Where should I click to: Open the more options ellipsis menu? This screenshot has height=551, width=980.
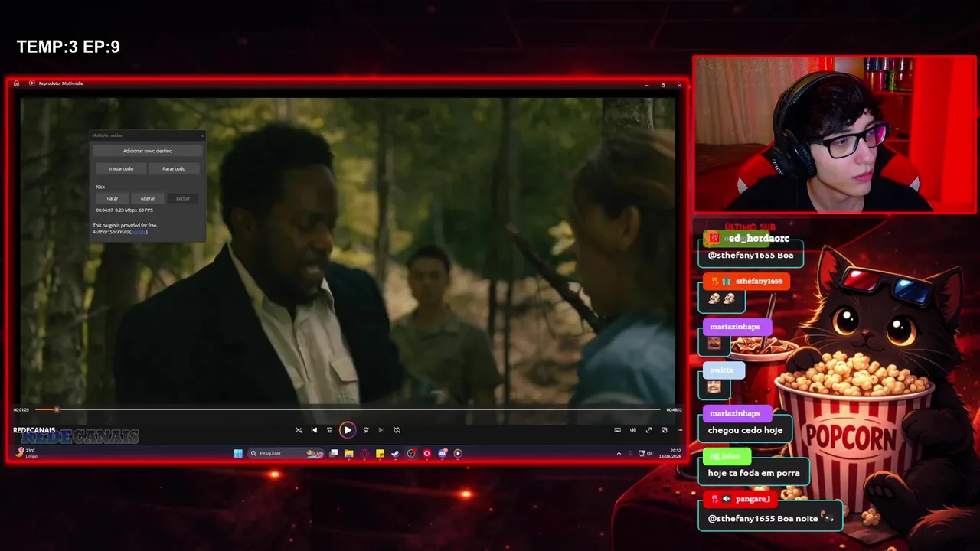679,430
